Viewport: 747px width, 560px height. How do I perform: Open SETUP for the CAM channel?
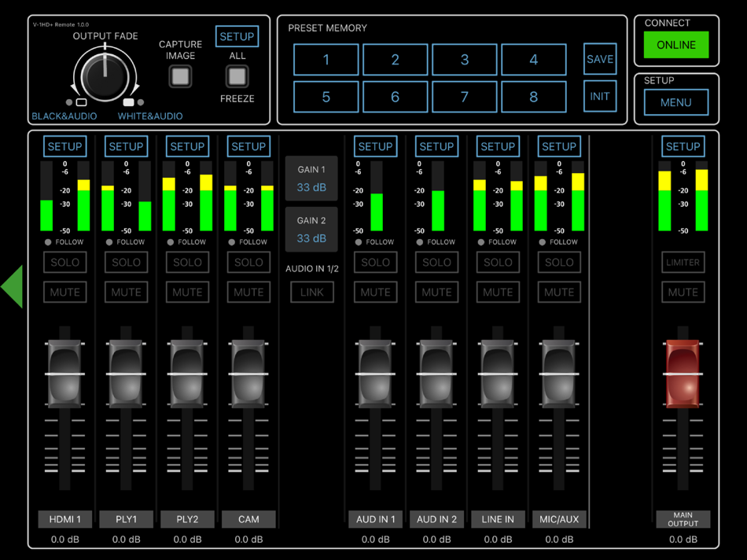248,146
